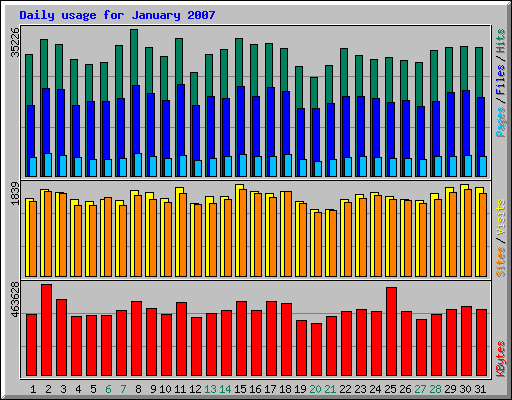Click the yellow Visits bar for day 15
Screen dimensions: 512x400
coord(237,230)
